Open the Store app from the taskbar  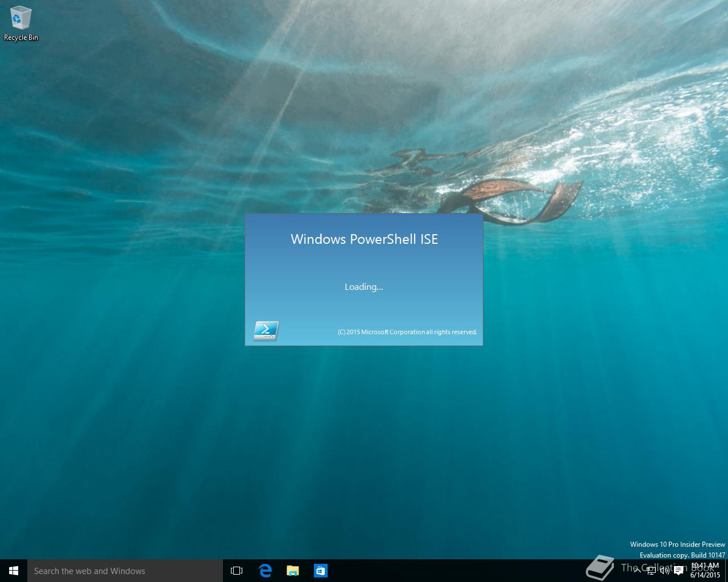(x=321, y=571)
